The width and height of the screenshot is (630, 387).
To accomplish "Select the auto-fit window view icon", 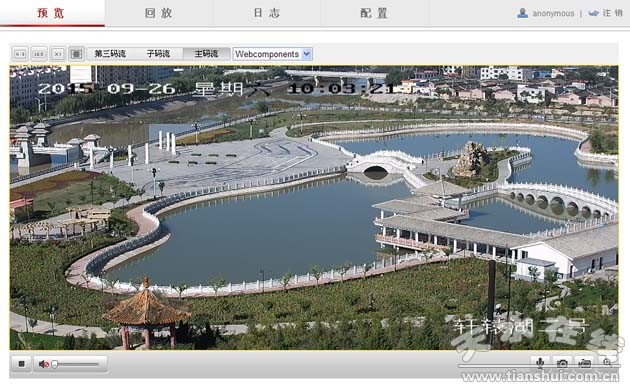I will [76, 54].
